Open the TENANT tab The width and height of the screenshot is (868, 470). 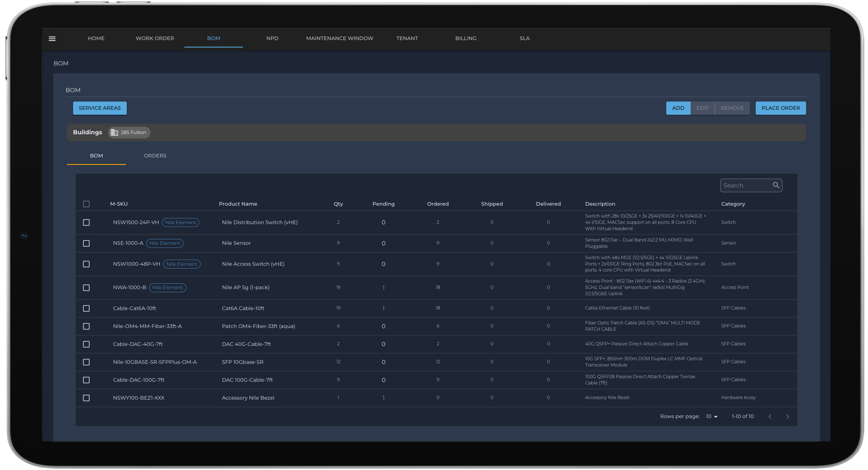[x=407, y=38]
